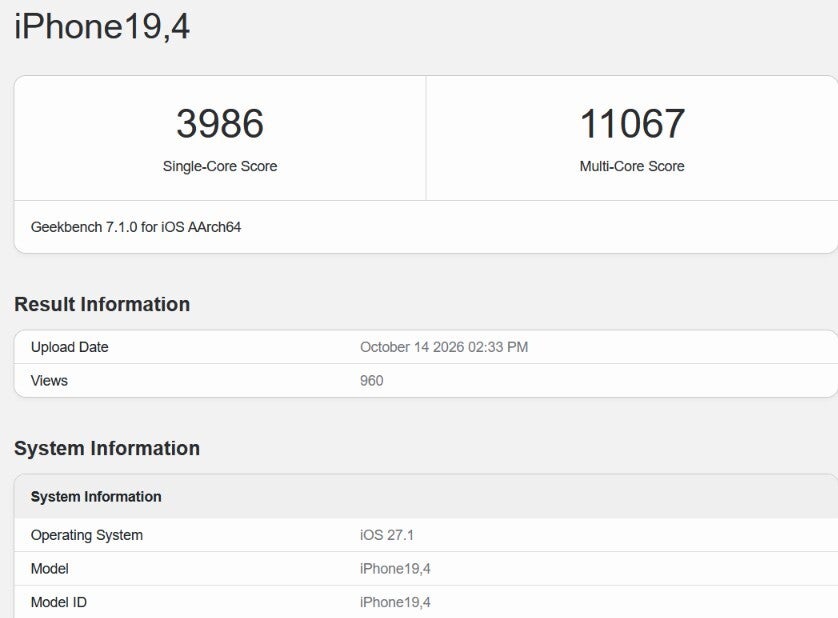Select the 3986 single-core score value

coord(220,123)
